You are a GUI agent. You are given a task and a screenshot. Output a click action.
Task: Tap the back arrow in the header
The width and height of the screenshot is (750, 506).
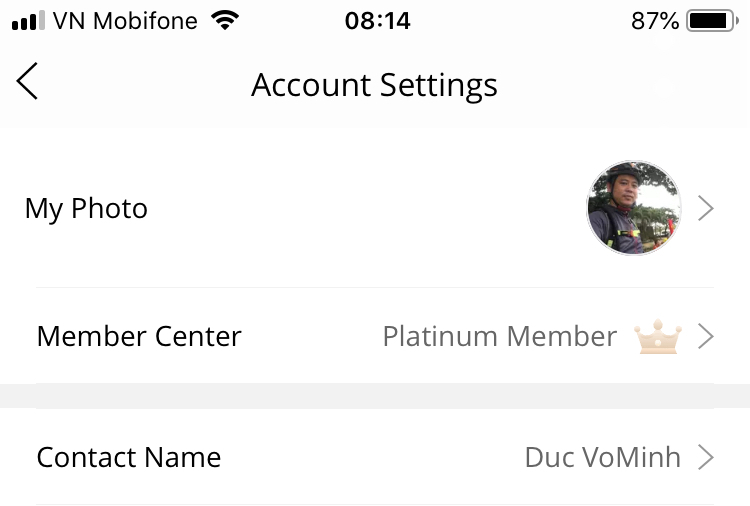pos(27,81)
